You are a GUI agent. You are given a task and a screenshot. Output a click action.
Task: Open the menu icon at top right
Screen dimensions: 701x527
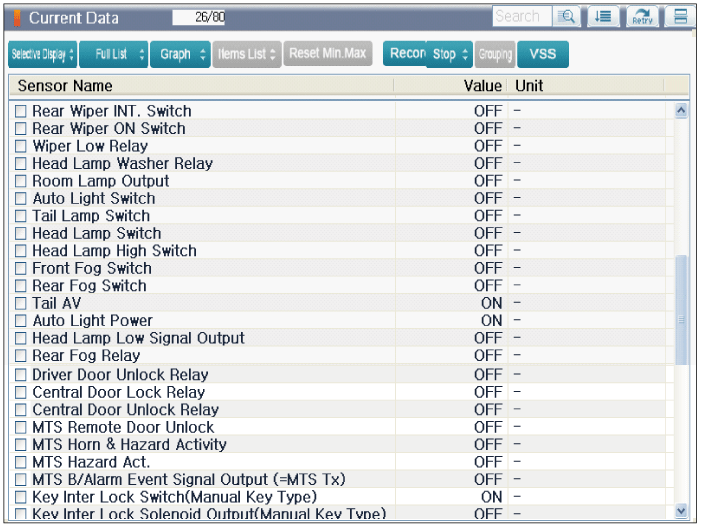click(680, 17)
